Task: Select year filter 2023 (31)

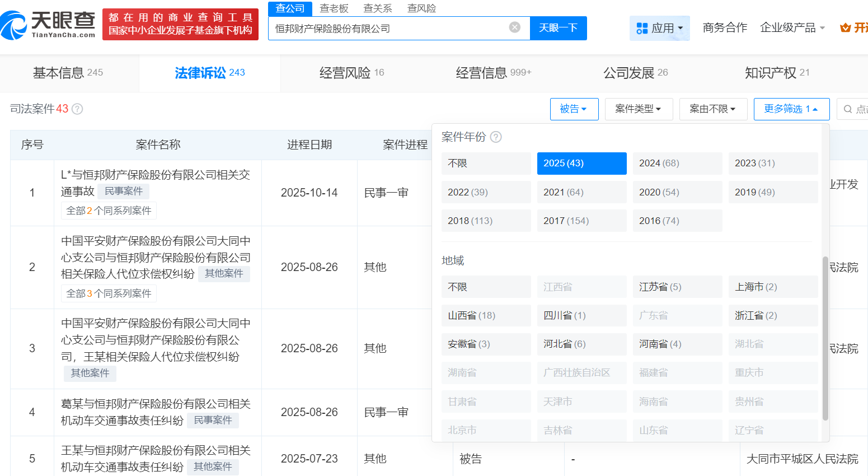Action: (773, 164)
